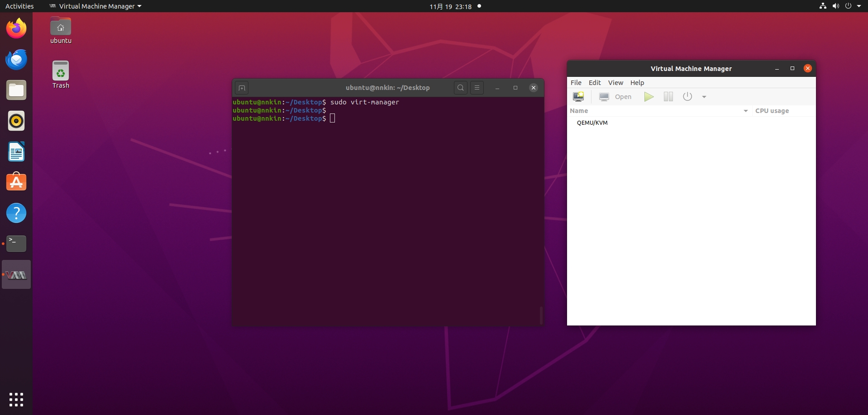
Task: Open the terminal hamburger menu
Action: 477,88
